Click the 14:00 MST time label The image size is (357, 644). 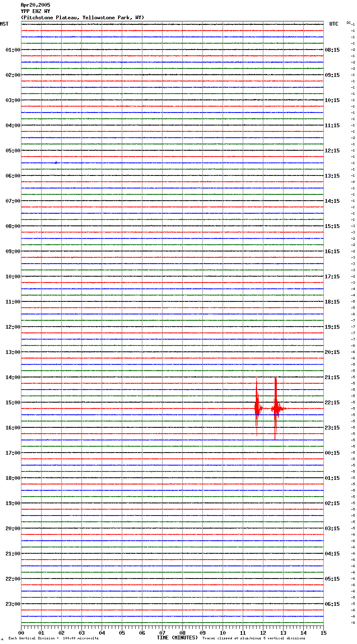click(13, 377)
